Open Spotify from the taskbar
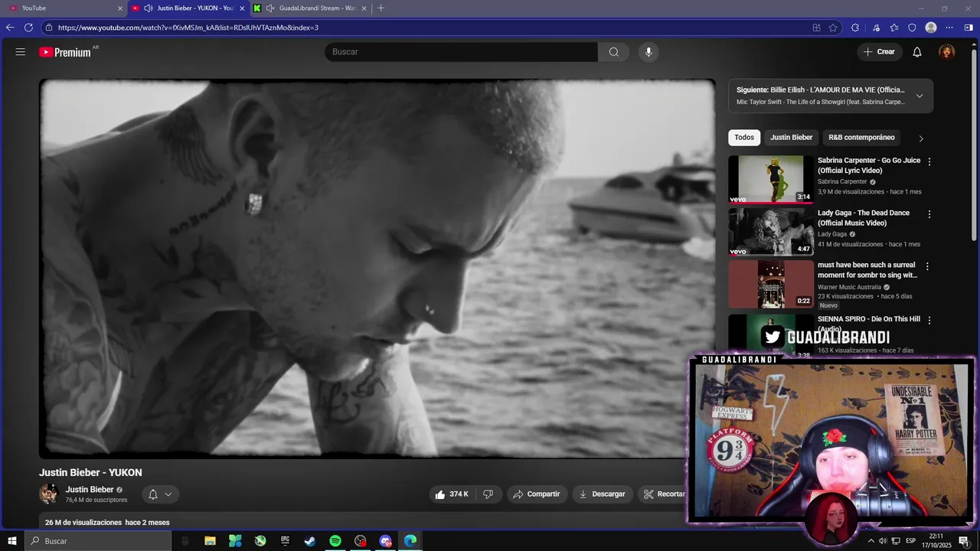The width and height of the screenshot is (980, 551). tap(335, 541)
